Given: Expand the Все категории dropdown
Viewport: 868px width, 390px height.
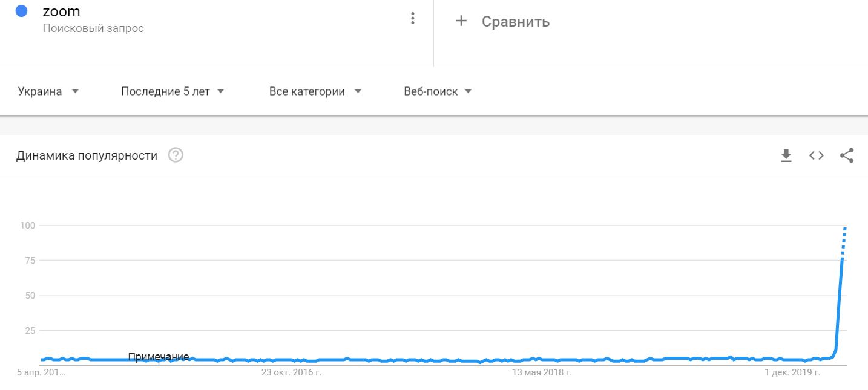Looking at the screenshot, I should [315, 92].
